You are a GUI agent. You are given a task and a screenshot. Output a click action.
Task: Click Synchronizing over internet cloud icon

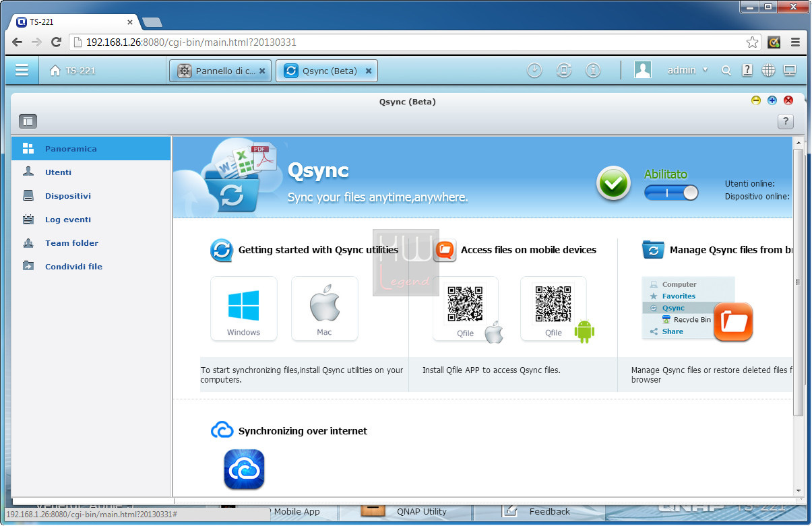tap(222, 430)
